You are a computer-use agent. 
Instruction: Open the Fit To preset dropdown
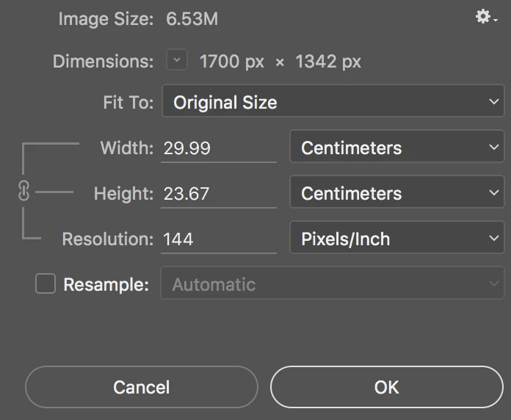(x=333, y=102)
